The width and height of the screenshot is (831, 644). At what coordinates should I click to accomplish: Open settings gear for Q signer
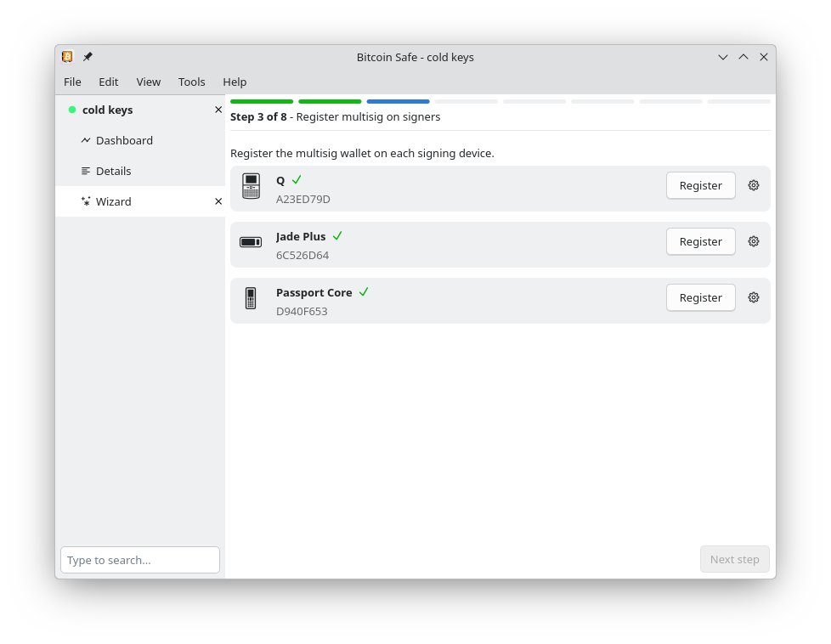753,185
